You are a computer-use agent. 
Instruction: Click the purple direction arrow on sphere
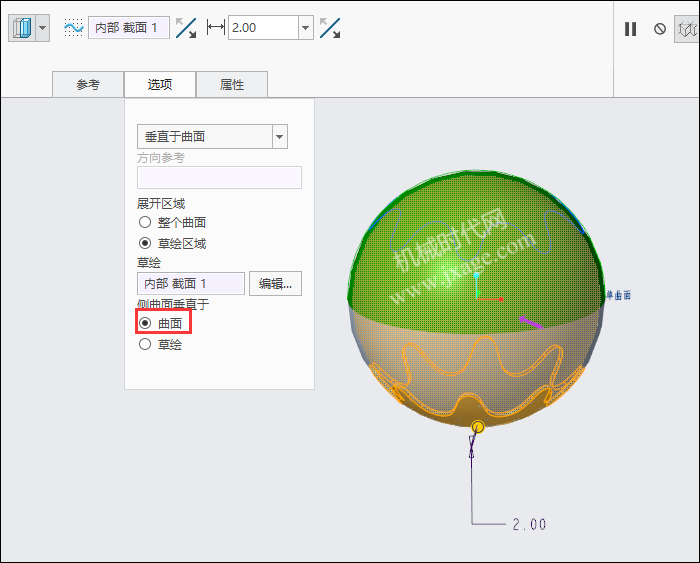531,322
